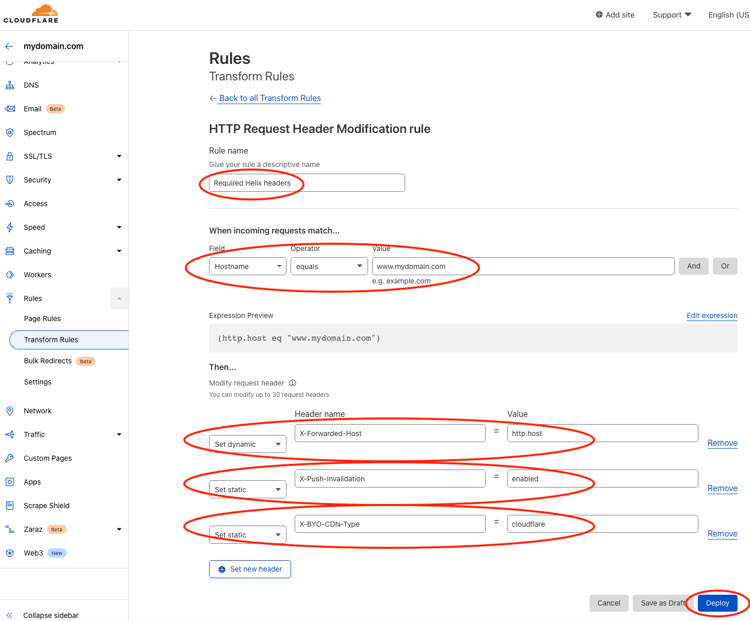Expand the Speed menu arrow
This screenshot has width=750, height=621.
point(119,227)
